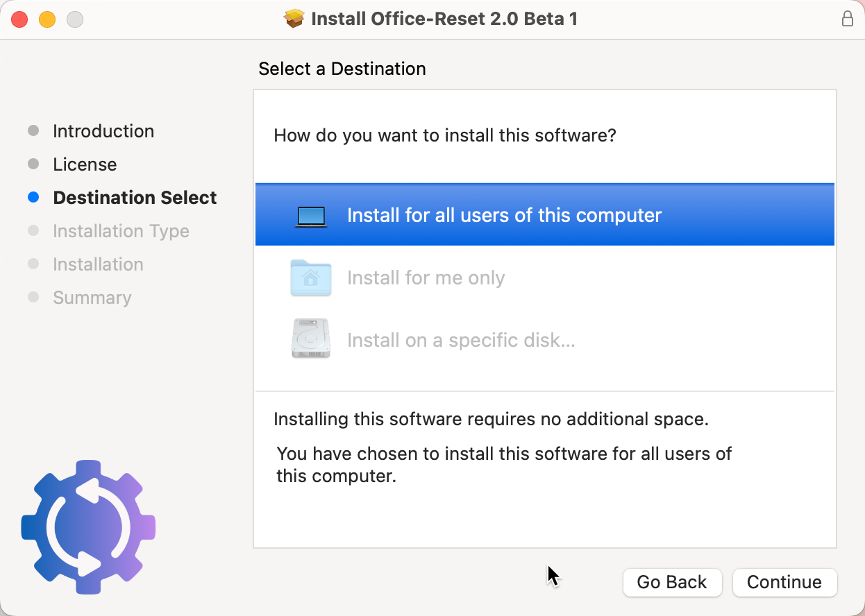Click the blue bullet beside Destination Select
The image size is (865, 616).
pos(33,198)
